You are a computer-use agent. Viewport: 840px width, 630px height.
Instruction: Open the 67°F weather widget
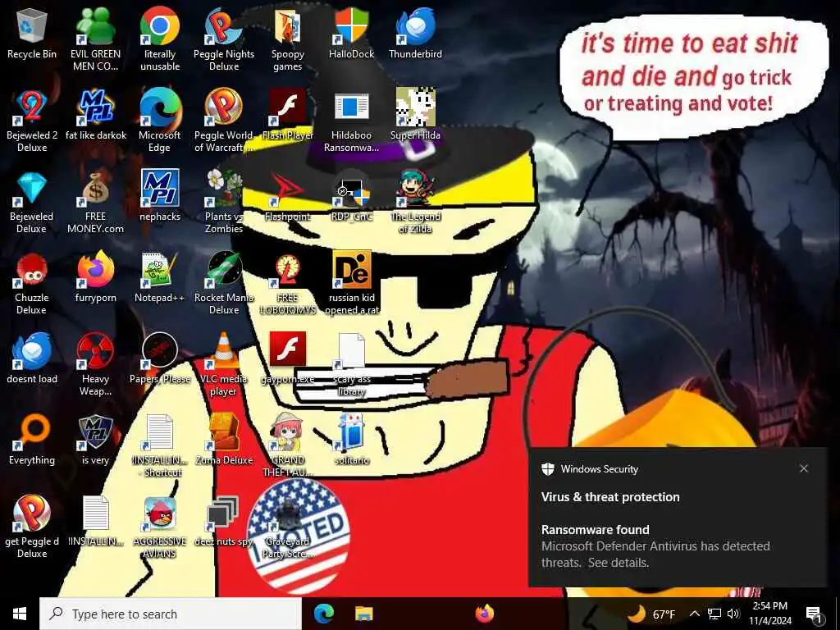point(651,614)
